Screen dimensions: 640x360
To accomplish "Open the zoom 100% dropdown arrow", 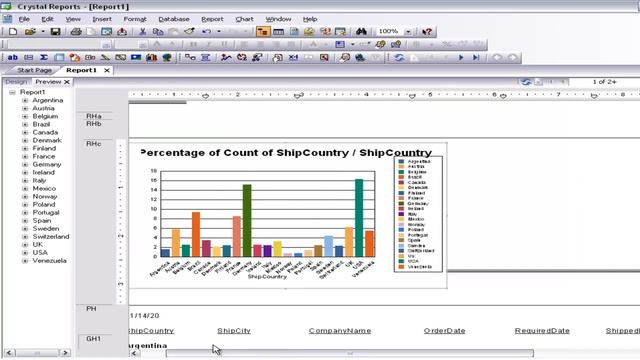I will tap(408, 31).
